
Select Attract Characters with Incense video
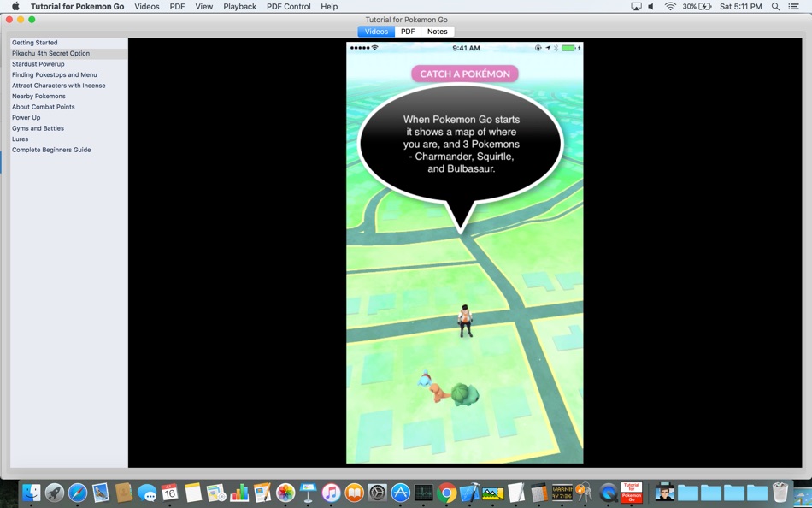tap(69, 86)
